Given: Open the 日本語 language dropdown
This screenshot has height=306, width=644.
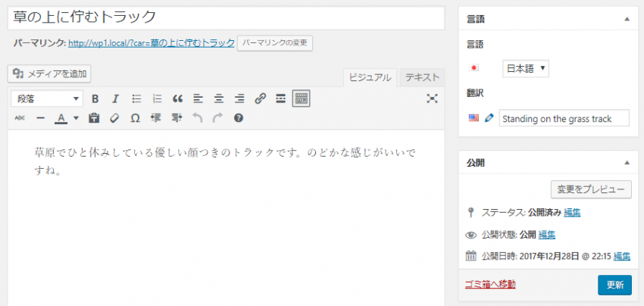Looking at the screenshot, I should (x=526, y=69).
